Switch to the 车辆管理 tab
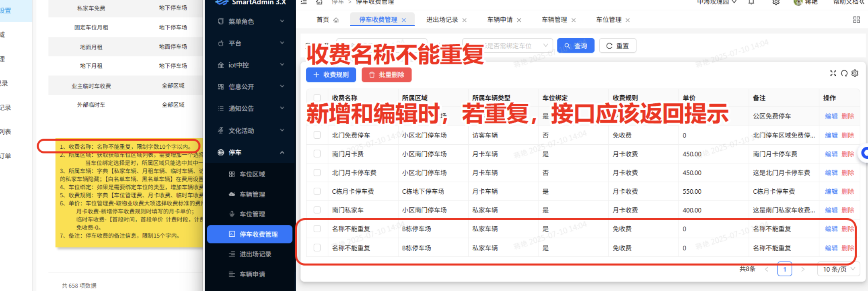 click(x=554, y=20)
